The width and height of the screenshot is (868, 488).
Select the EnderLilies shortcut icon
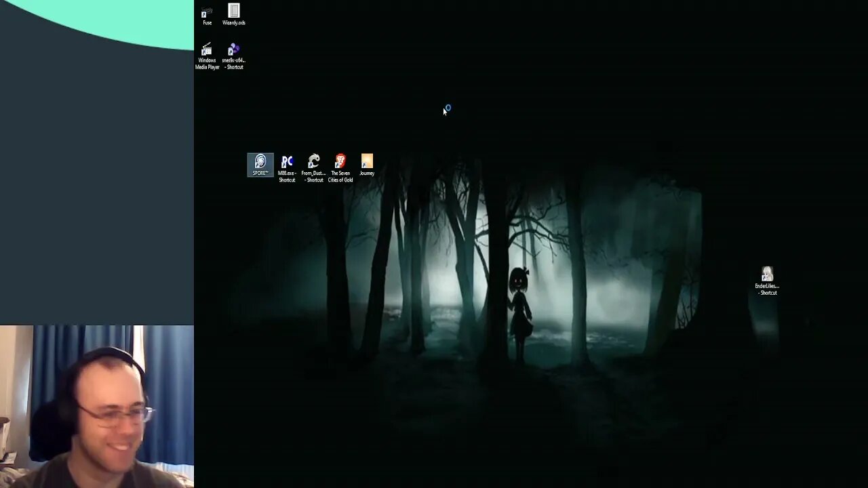(x=767, y=281)
